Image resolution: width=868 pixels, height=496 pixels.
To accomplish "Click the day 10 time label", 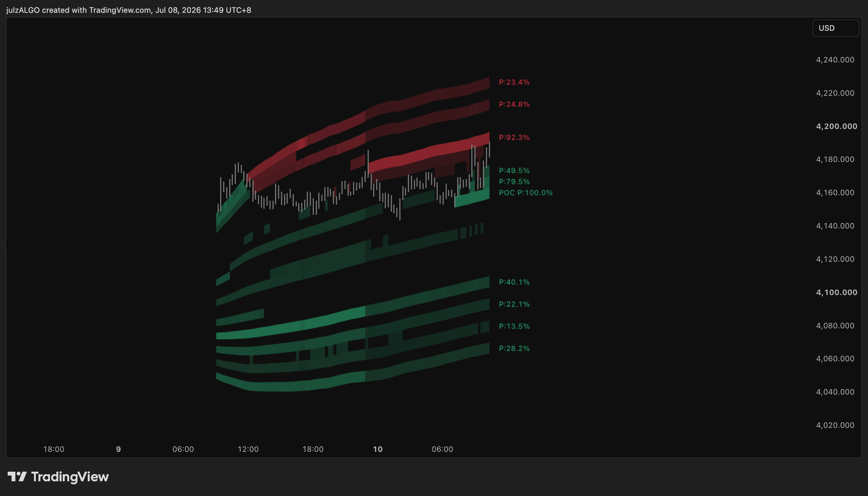I will (x=378, y=449).
